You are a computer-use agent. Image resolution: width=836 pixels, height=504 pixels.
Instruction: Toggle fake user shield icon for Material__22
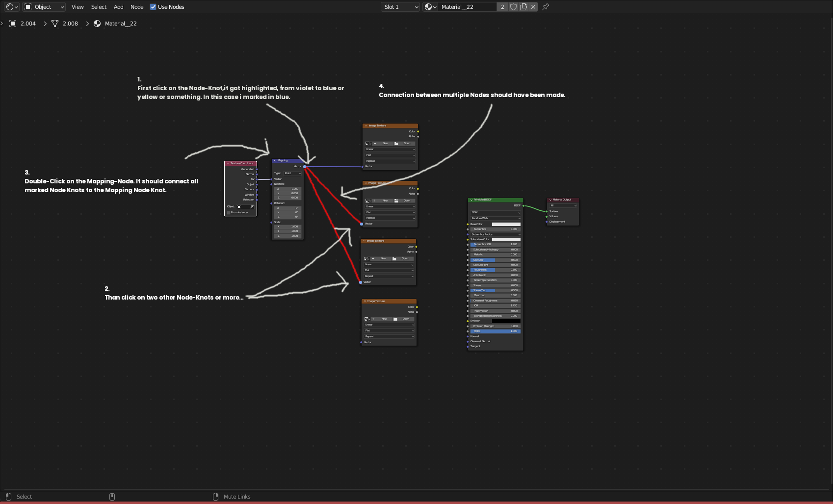[x=513, y=7]
